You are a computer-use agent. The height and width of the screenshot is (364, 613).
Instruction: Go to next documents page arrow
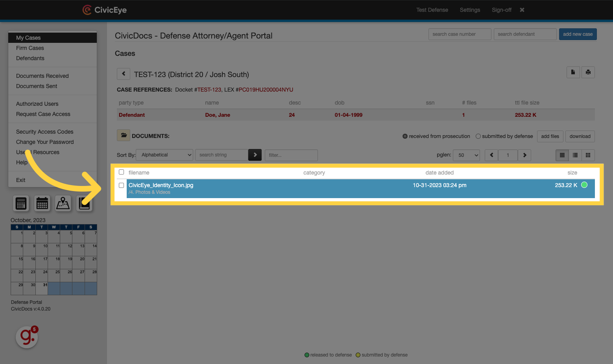pos(524,155)
